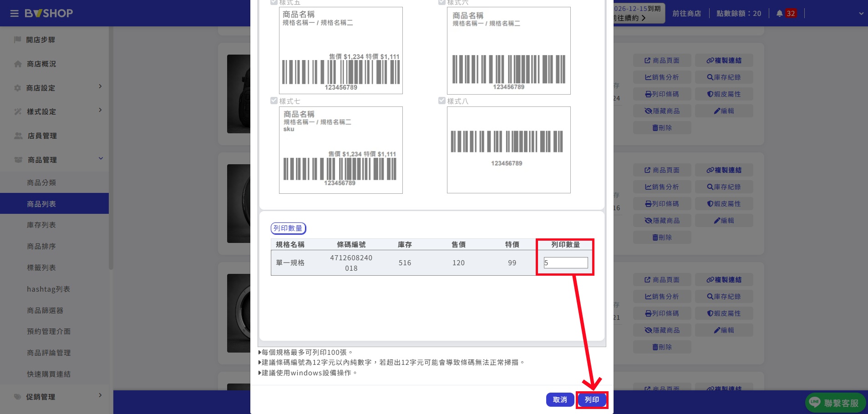Click the 商品管理 box icon
Screen dimensions: 868x414
tap(18, 160)
